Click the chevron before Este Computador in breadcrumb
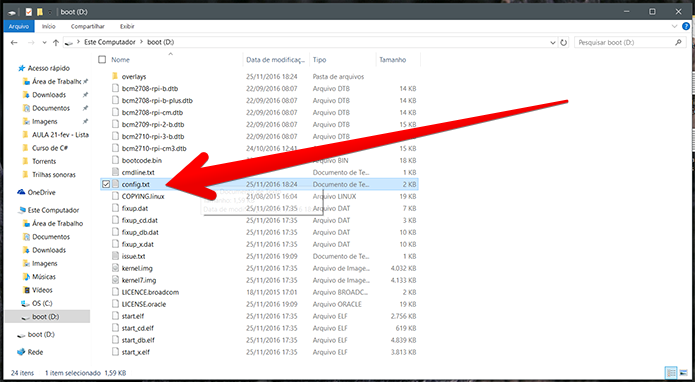The height and width of the screenshot is (382, 695). pyautogui.click(x=79, y=43)
